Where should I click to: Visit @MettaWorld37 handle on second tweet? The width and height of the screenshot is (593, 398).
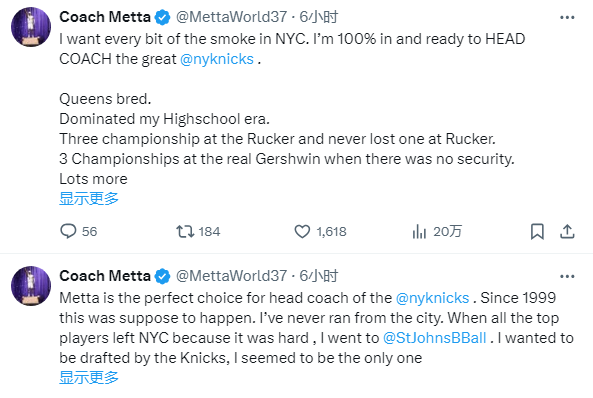pos(231,276)
